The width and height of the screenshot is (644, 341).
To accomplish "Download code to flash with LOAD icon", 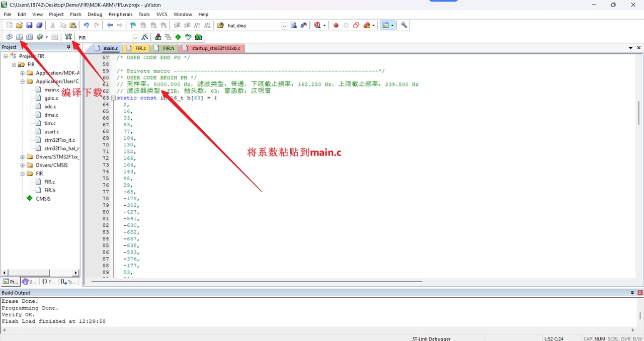I will [x=68, y=37].
